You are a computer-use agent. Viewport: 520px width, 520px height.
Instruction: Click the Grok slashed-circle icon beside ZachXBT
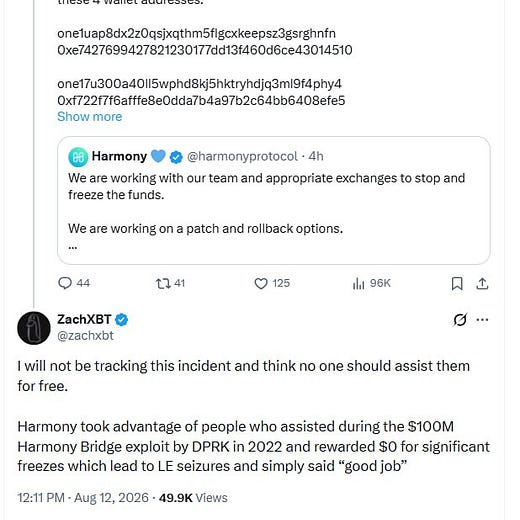click(460, 320)
